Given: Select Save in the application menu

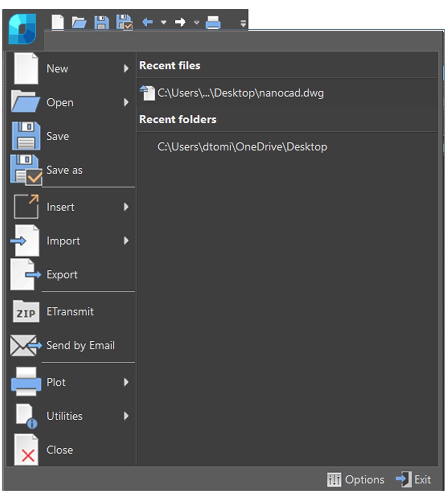Looking at the screenshot, I should pyautogui.click(x=71, y=136).
